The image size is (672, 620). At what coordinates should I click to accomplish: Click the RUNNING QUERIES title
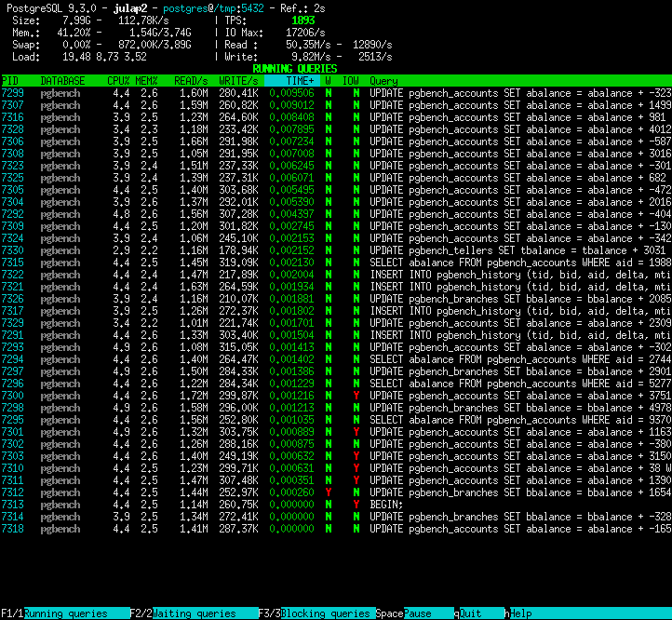[x=294, y=69]
